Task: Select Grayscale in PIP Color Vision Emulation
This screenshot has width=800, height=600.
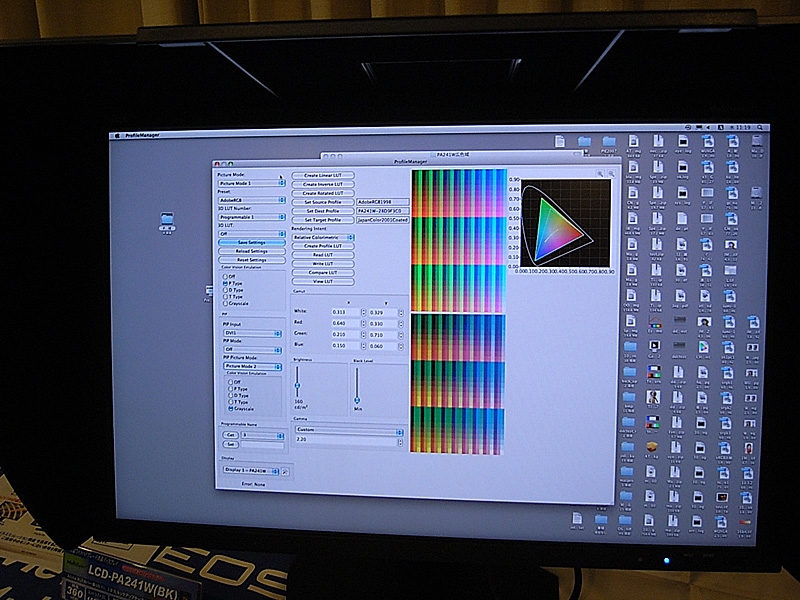Action: (x=231, y=409)
